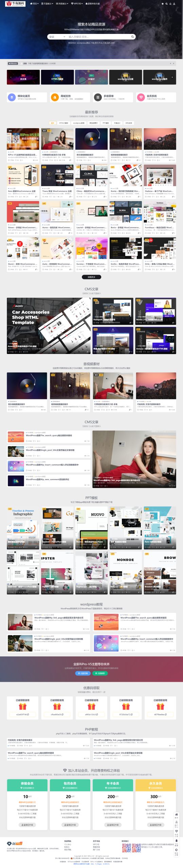Select the wordpress教程 filter tab
The height and width of the screenshot is (868, 183).
[x=79, y=123]
